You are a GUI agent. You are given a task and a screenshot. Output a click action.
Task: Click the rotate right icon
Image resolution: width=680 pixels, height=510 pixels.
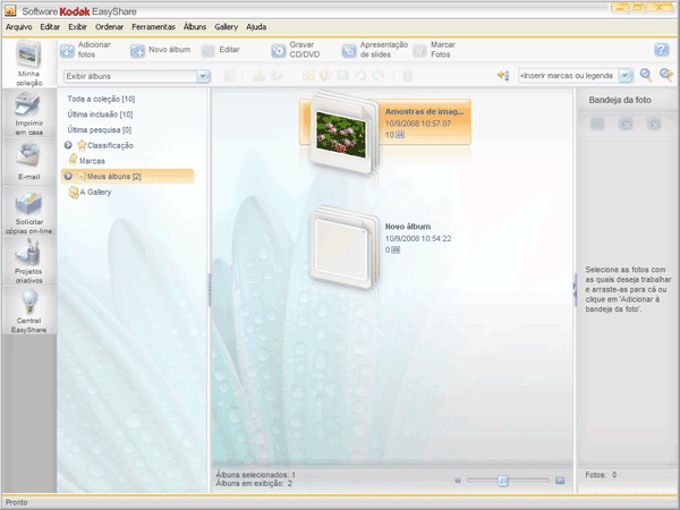378,75
